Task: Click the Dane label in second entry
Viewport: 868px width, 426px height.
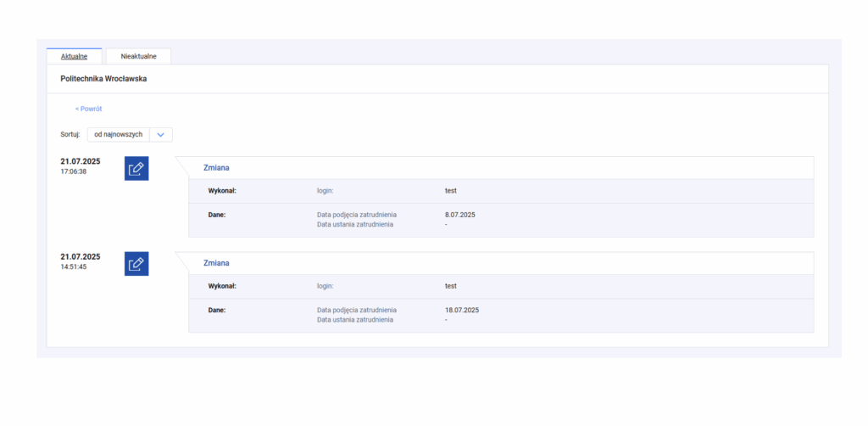Action: pos(217,311)
